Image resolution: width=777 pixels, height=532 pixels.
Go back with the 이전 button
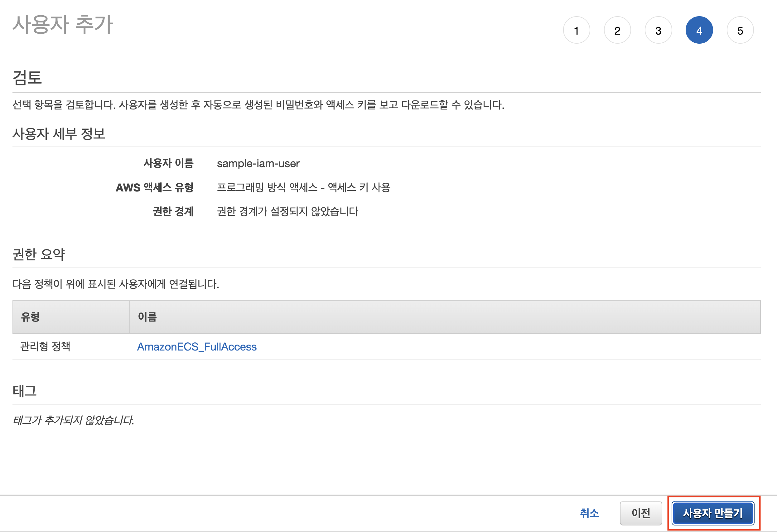point(641,513)
